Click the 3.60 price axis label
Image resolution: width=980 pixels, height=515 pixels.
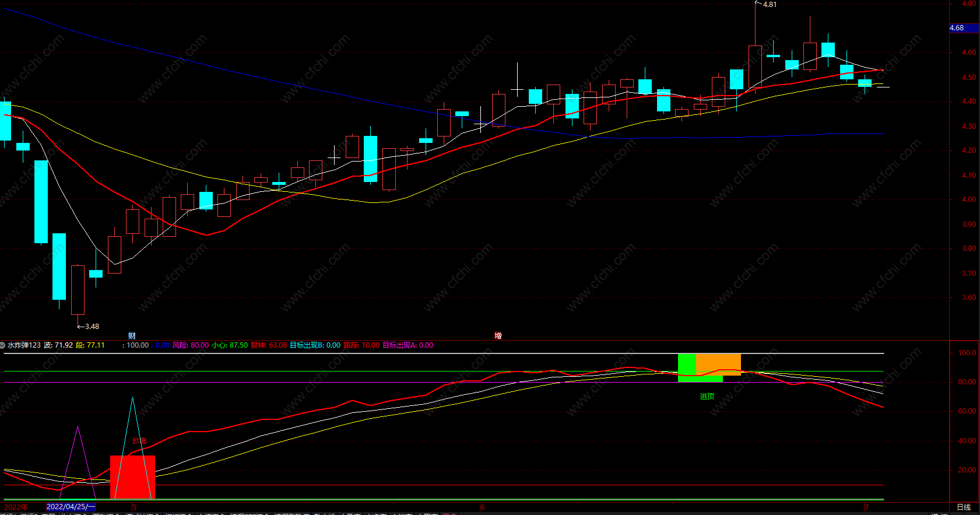point(969,297)
